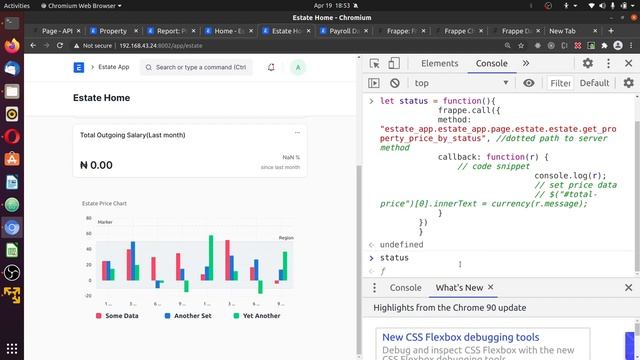Viewport: 640px width, 360px height.
Task: Select the inspect element picker icon
Action: 374,63
